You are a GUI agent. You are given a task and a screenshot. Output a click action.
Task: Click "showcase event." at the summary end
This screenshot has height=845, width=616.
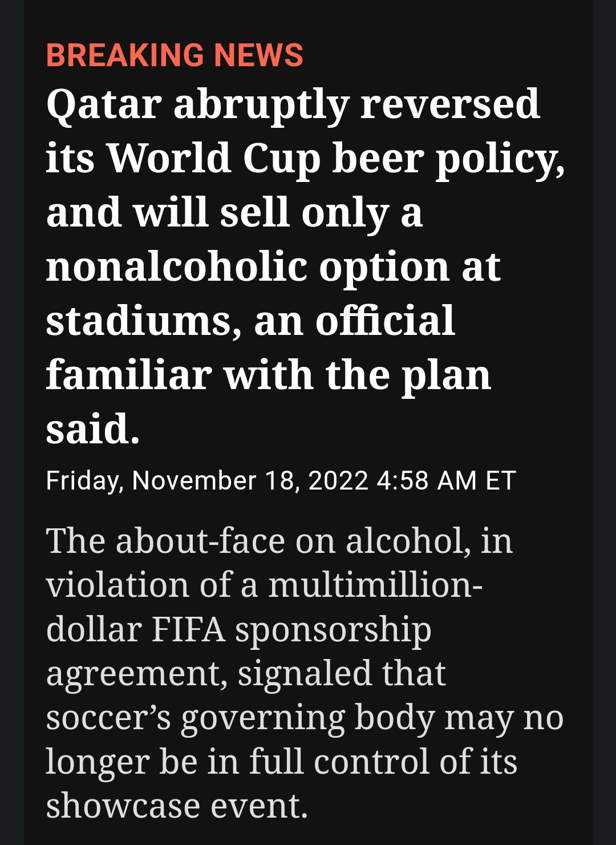pyautogui.click(x=177, y=805)
